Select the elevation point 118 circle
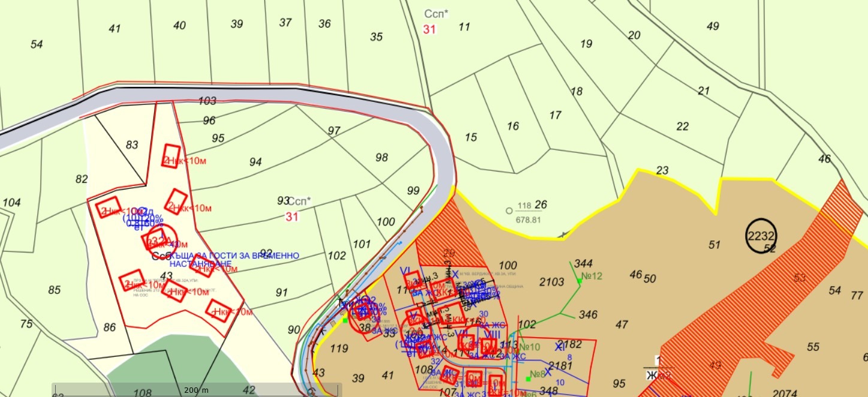The width and height of the screenshot is (868, 397). point(509,210)
